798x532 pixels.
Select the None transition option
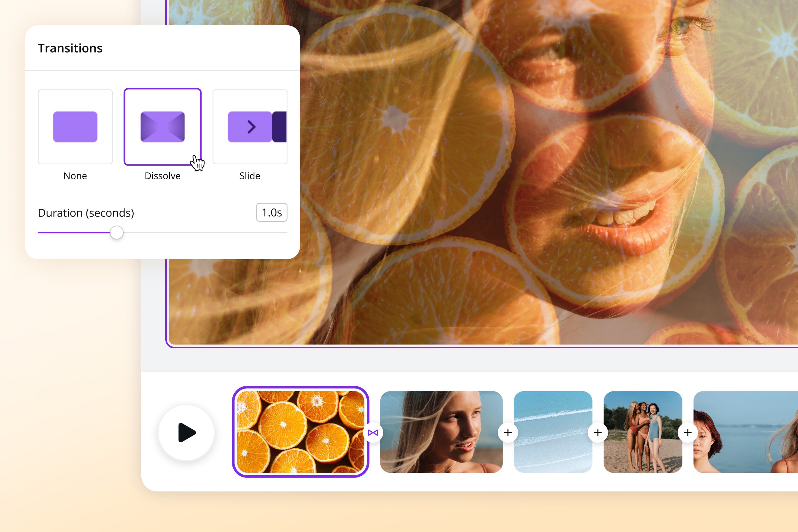coord(75,127)
